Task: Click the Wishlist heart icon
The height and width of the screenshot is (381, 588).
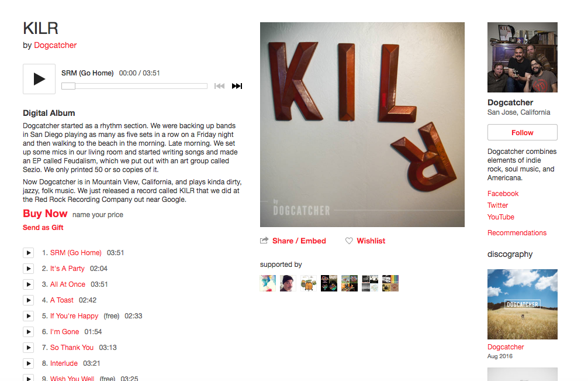Action: 349,241
